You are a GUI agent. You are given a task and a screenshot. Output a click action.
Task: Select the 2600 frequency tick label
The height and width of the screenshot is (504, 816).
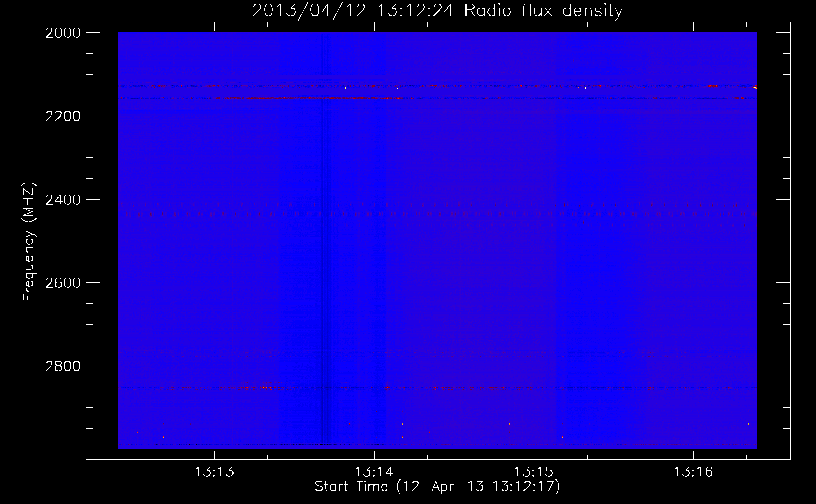pos(63,283)
